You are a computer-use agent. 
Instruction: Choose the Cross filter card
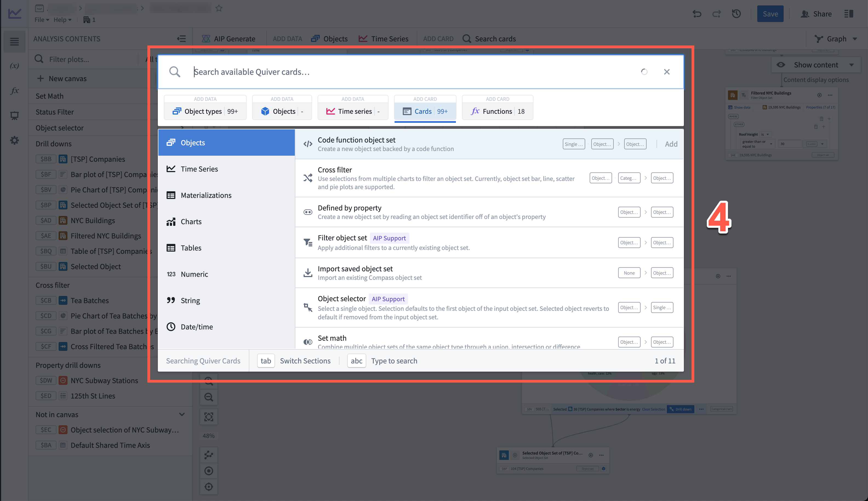click(489, 178)
